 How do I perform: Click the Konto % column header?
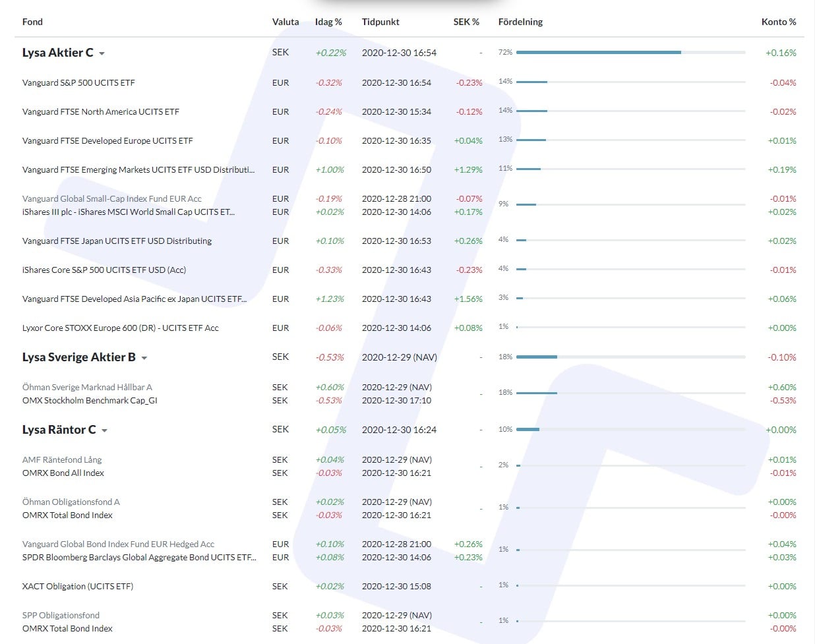pyautogui.click(x=779, y=22)
